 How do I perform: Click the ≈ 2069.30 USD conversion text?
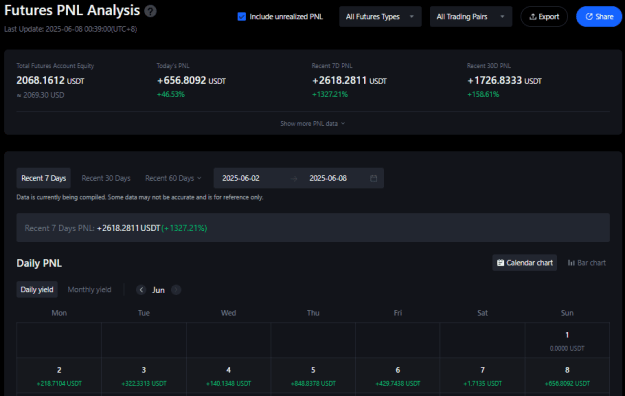(x=40, y=95)
